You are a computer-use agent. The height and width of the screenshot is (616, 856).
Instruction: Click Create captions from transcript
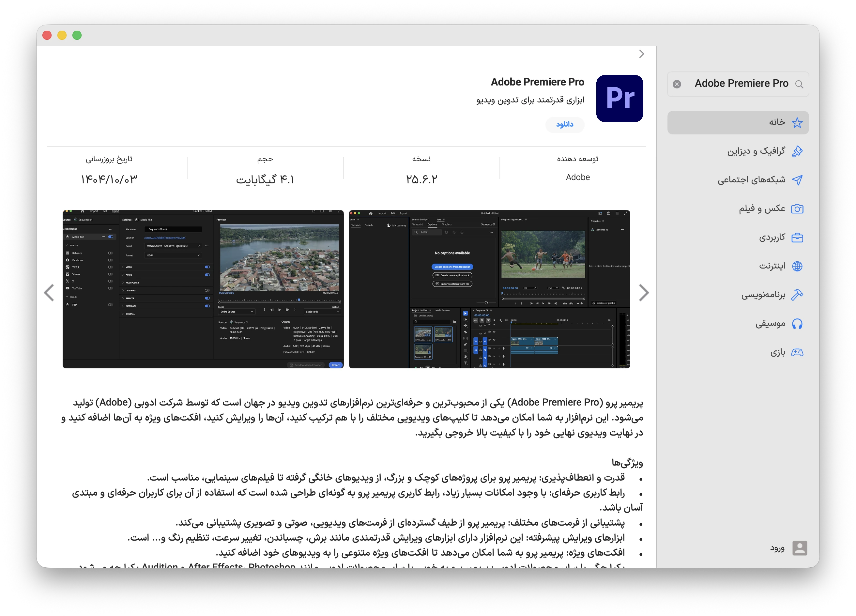[x=452, y=267]
